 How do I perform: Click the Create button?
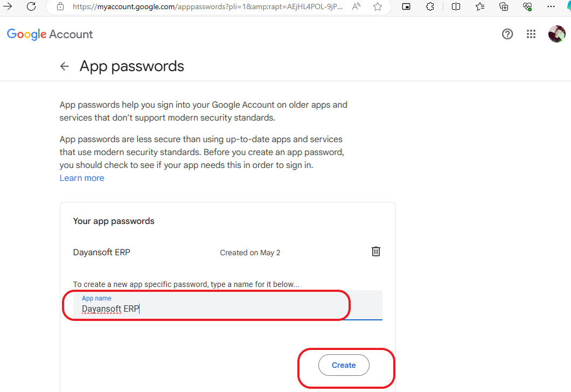pos(344,365)
